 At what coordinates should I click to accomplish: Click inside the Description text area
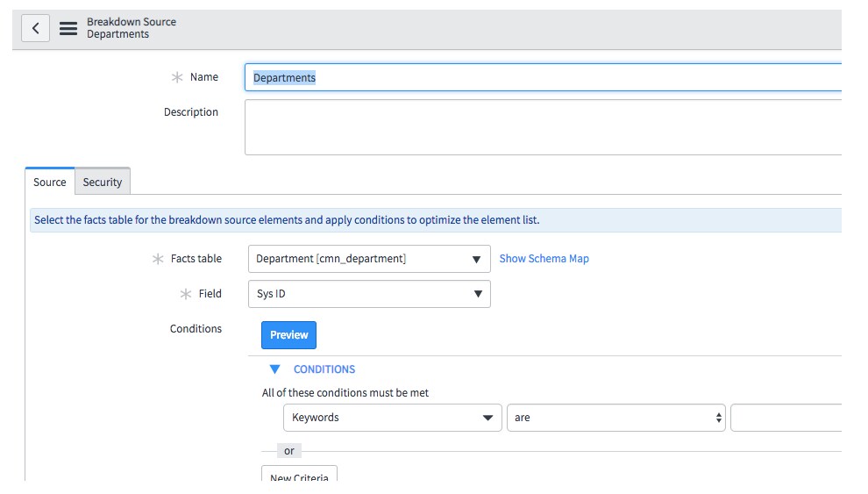543,127
